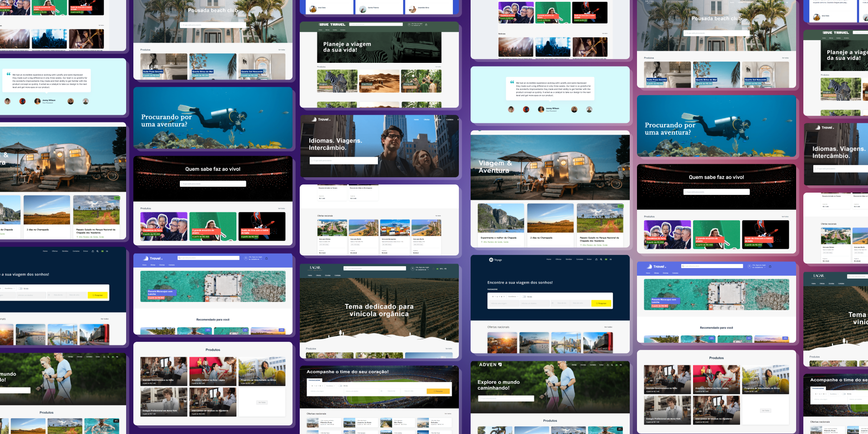868x434 pixels.
Task: Click magnifier icon in Voyage header
Action: (x=601, y=259)
